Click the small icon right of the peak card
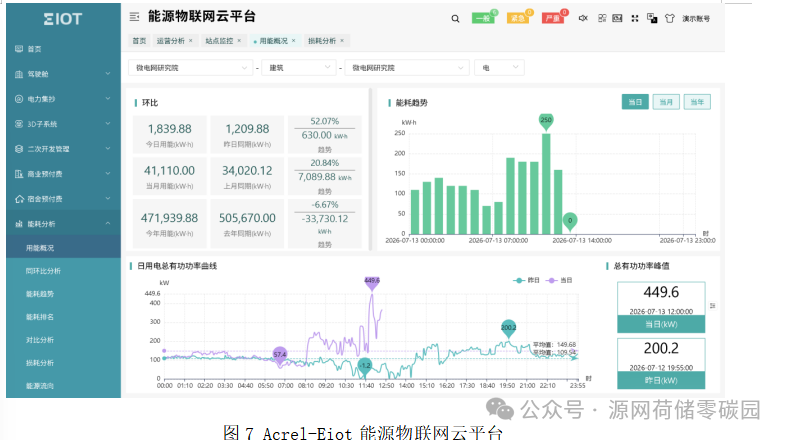The width and height of the screenshot is (785, 440). 712,305
